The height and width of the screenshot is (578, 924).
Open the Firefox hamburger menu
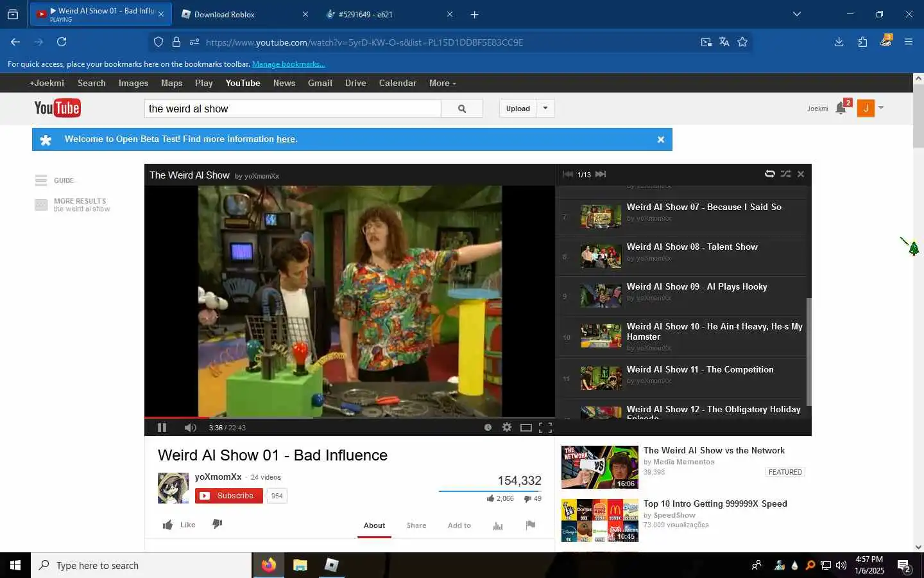[909, 42]
